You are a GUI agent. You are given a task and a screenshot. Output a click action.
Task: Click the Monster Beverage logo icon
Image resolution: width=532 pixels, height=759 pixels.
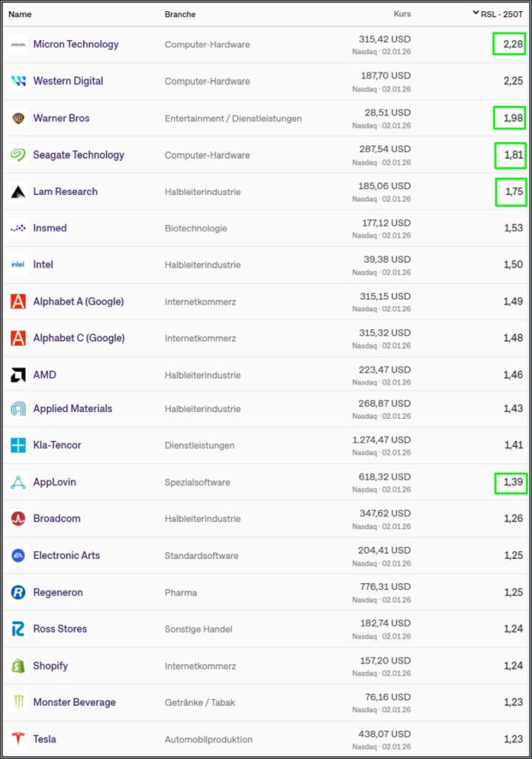[x=18, y=702]
